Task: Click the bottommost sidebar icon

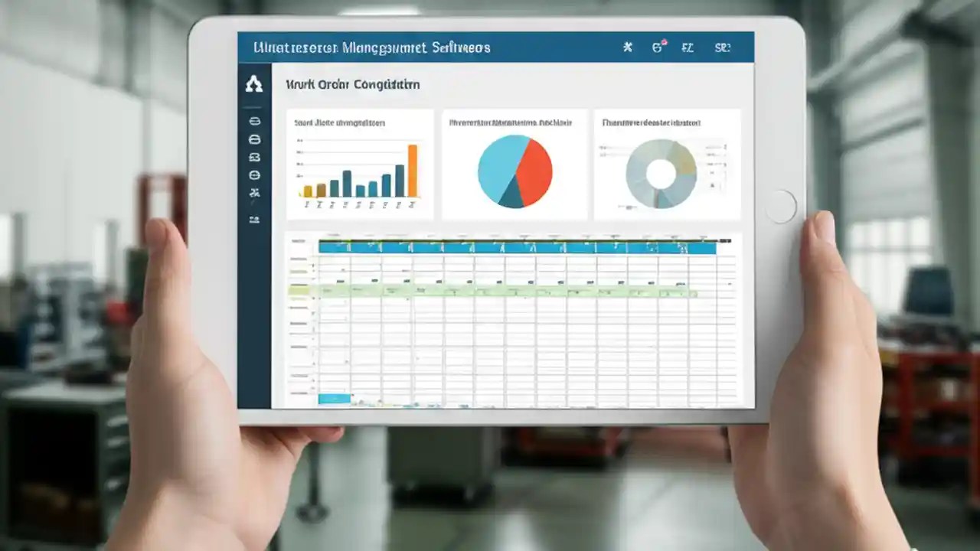Action: 254,220
